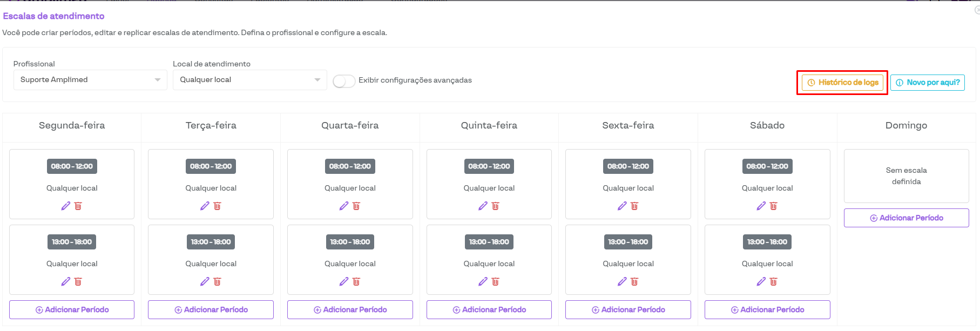
Task: Edit Terça-feira 13:00 - 18:00 period pencil icon
Action: pyautogui.click(x=205, y=281)
